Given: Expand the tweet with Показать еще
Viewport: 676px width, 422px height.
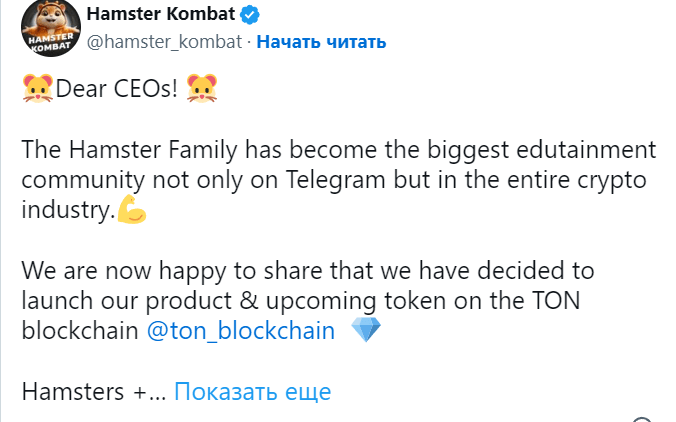Looking at the screenshot, I should tap(252, 391).
